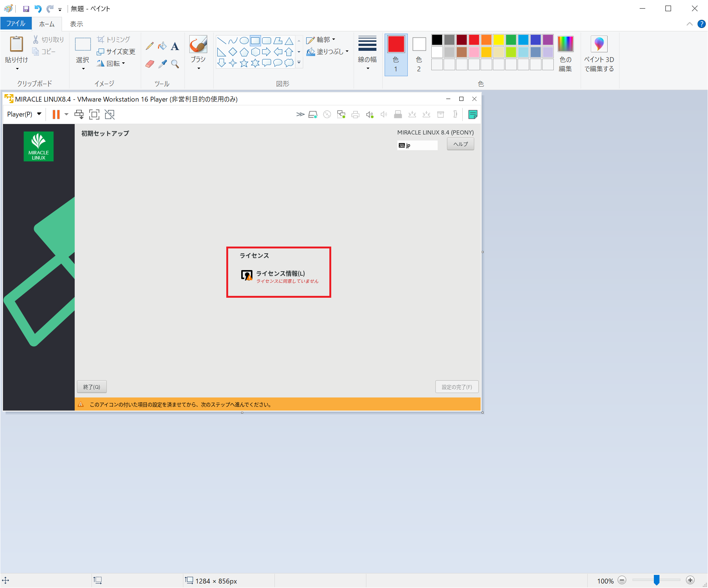Choose the Curve shape
Screen dimensions: 708x588
[x=233, y=41]
